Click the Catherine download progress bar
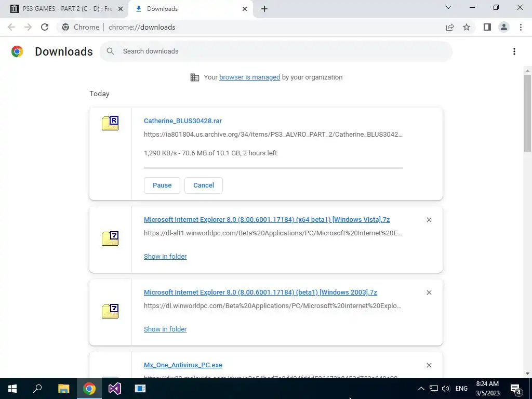 point(273,168)
